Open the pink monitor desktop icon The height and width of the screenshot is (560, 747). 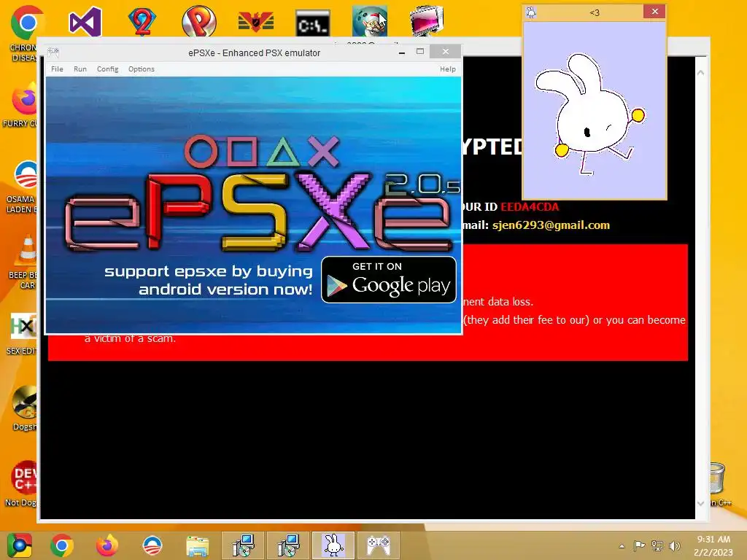[x=426, y=21]
